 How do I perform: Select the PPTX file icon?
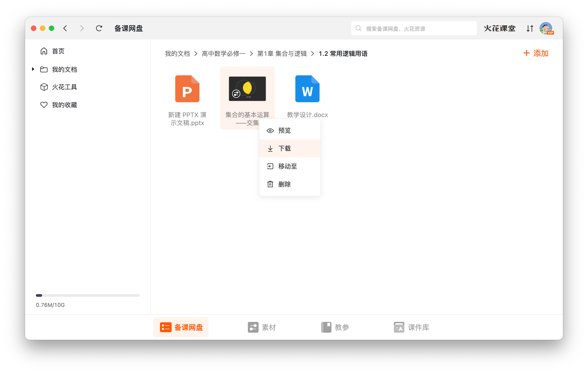click(187, 89)
